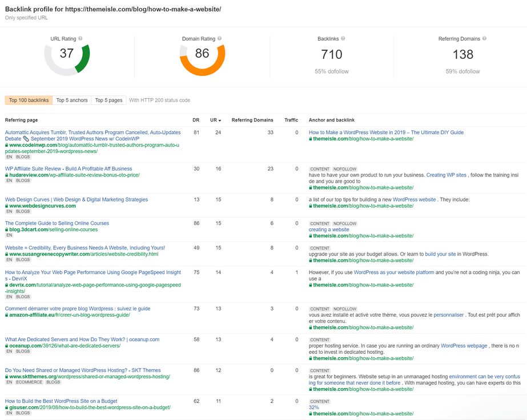Open How to Build the Best WordPress Site on a Budget
This screenshot has width=527, height=420.
tap(61, 401)
